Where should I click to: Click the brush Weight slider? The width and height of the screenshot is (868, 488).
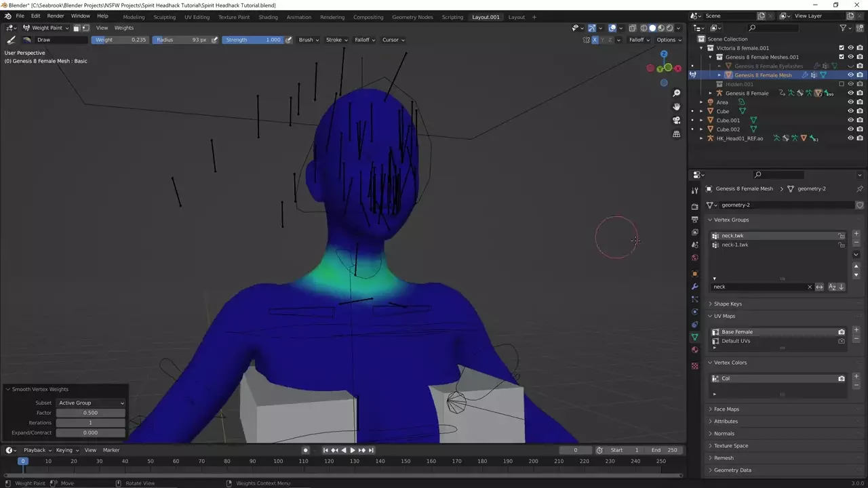click(x=120, y=40)
